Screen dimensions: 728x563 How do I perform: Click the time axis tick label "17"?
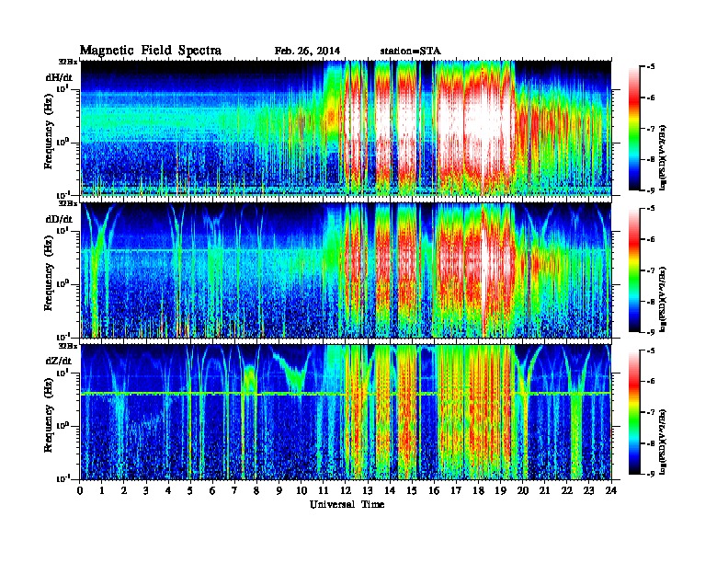456,490
